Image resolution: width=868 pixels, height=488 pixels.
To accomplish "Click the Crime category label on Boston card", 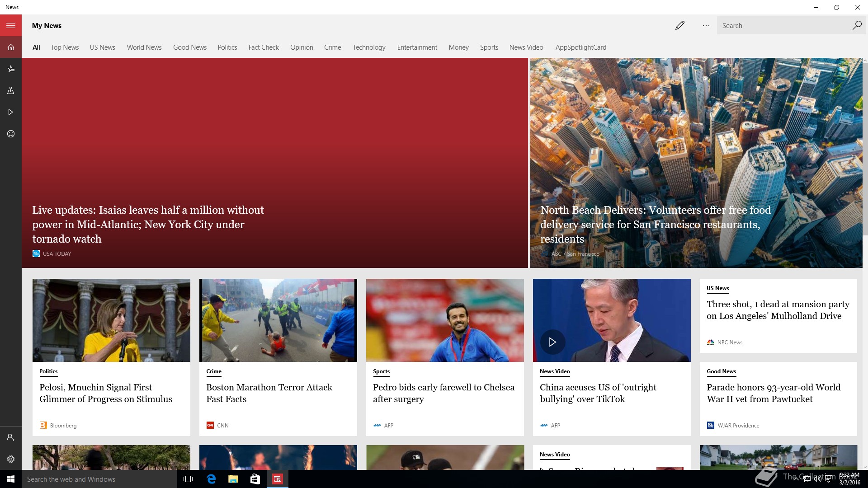I will (x=214, y=371).
